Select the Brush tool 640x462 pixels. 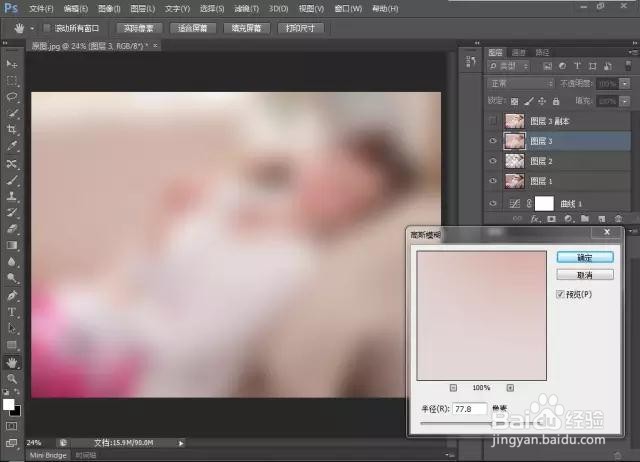tap(12, 180)
